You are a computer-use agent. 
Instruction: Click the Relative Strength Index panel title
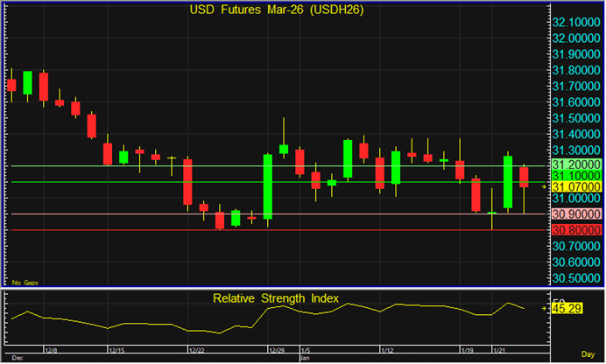pos(275,298)
